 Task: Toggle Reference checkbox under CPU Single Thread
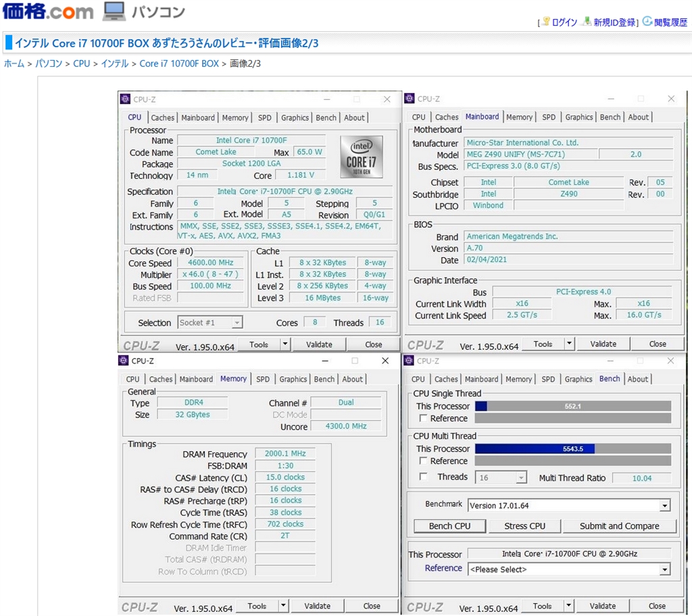(423, 418)
